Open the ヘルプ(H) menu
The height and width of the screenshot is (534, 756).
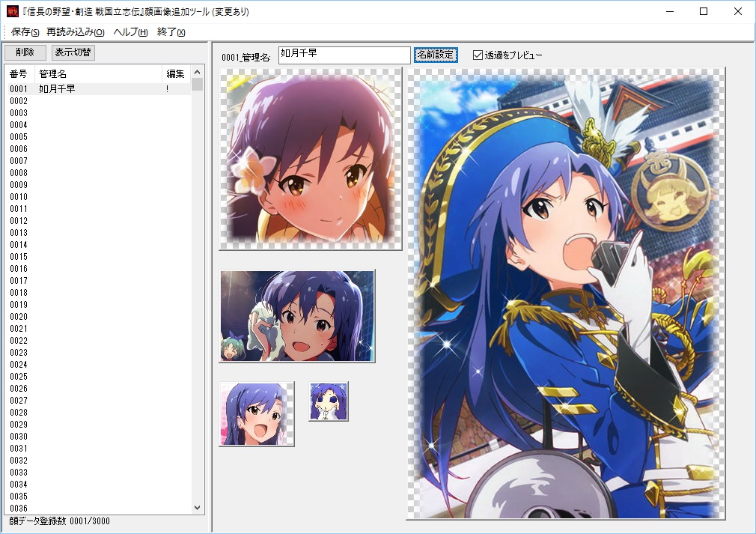(130, 32)
